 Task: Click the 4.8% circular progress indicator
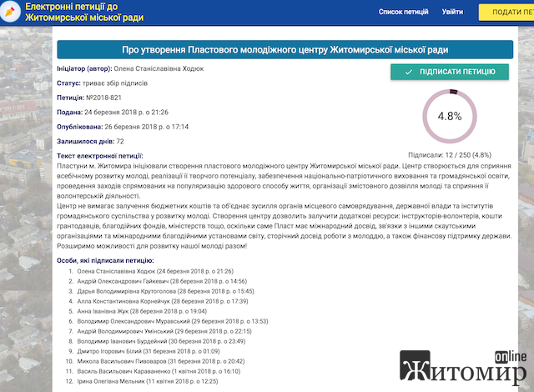pos(450,116)
